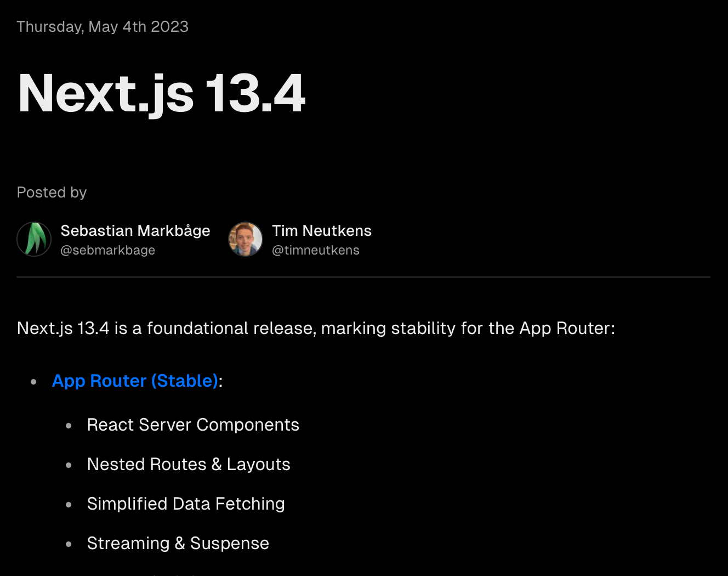
Task: Click bullet beside Nested Routes & Layouts
Action: pos(69,465)
